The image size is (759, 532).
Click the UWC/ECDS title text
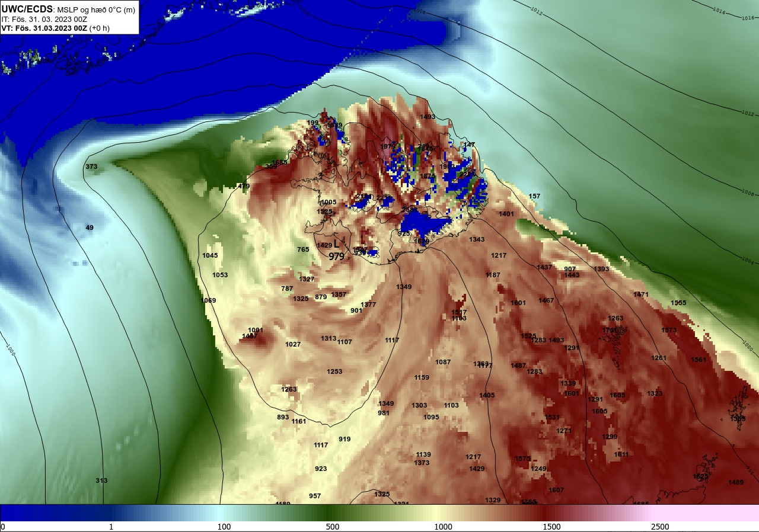[27, 8]
